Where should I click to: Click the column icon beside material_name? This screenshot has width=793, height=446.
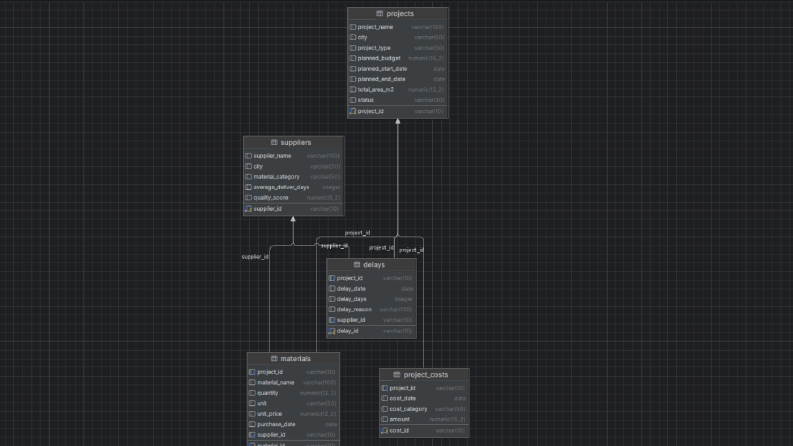pos(252,382)
